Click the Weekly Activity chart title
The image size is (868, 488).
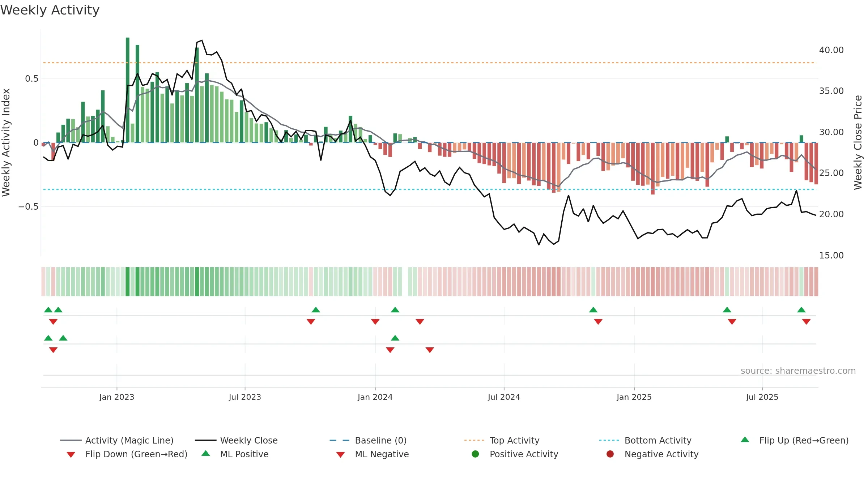[x=50, y=10]
